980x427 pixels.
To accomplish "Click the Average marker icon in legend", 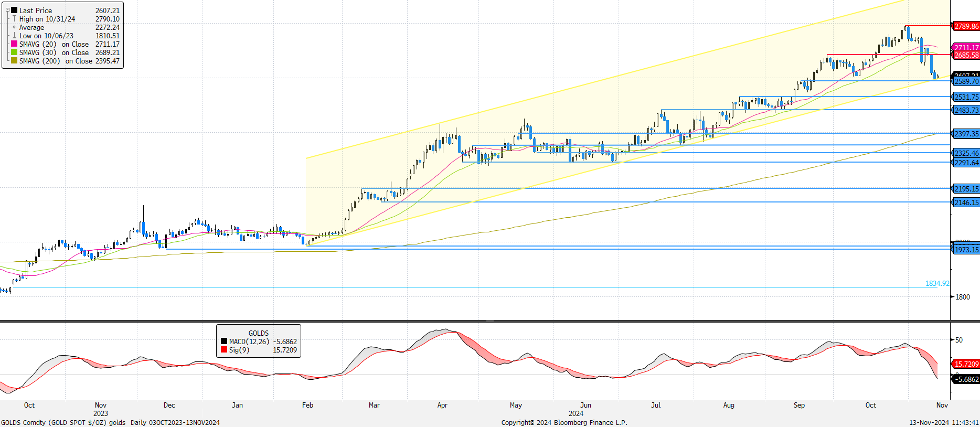I will click(x=14, y=27).
